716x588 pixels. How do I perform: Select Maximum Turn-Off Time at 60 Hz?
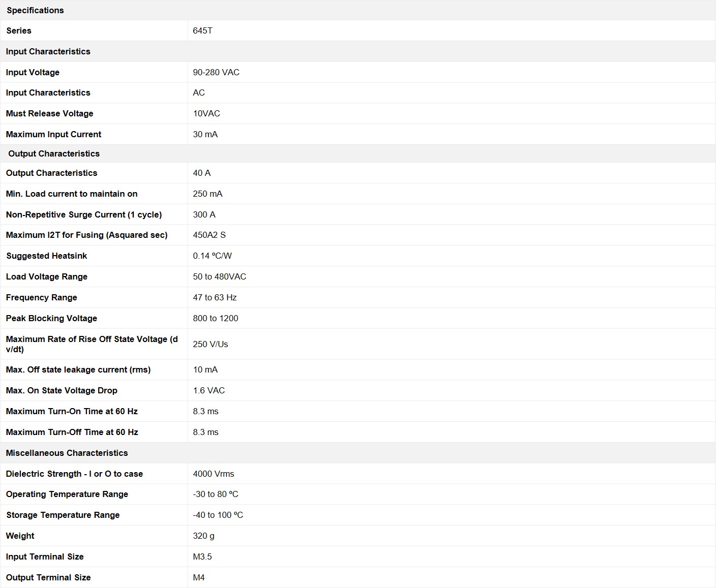pyautogui.click(x=72, y=432)
